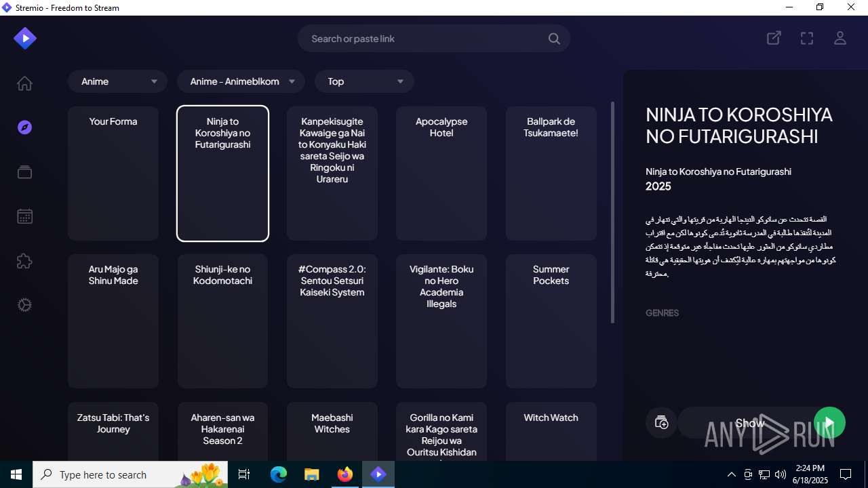Open the Settings gear icon
868x488 pixels.
coord(24,305)
